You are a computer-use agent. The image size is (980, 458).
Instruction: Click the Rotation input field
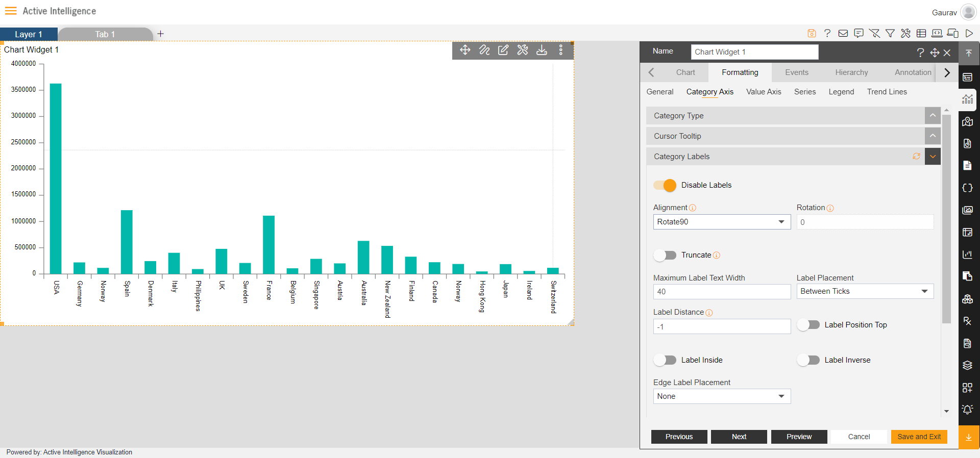(x=865, y=222)
